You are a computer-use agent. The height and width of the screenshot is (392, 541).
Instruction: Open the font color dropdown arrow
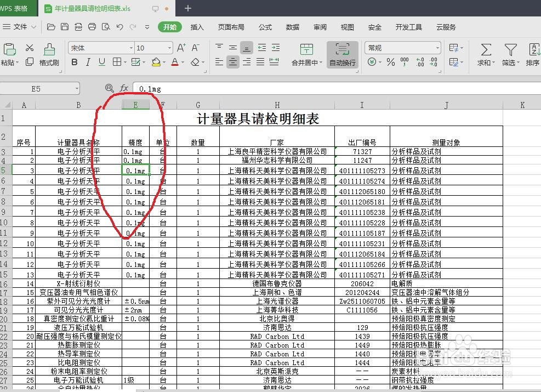(x=183, y=63)
